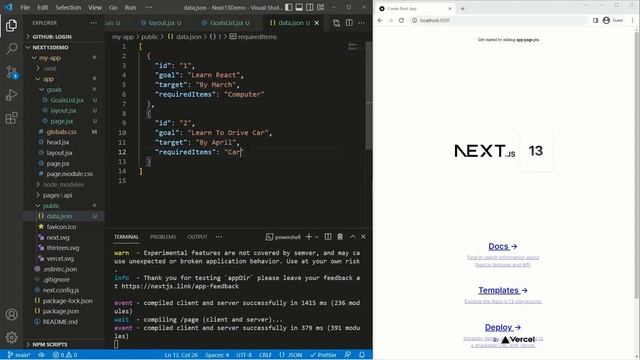Expand the node_modules folder

pyautogui.click(x=63, y=184)
